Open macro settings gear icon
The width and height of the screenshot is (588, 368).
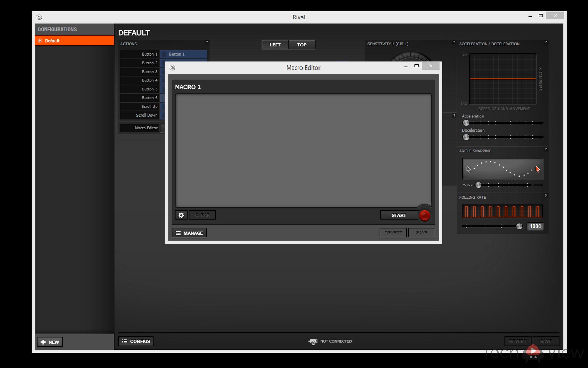pyautogui.click(x=181, y=215)
